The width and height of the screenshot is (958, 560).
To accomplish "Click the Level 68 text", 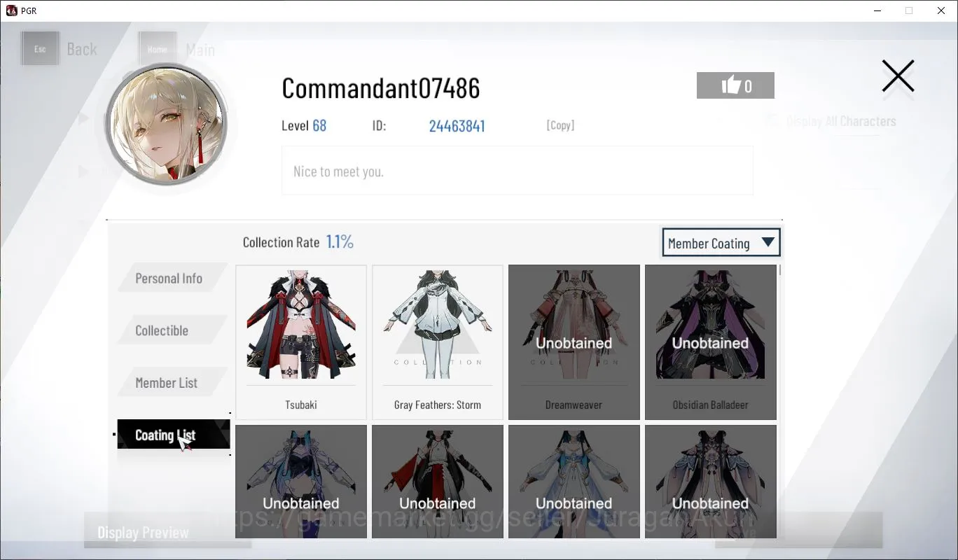I will coord(304,126).
